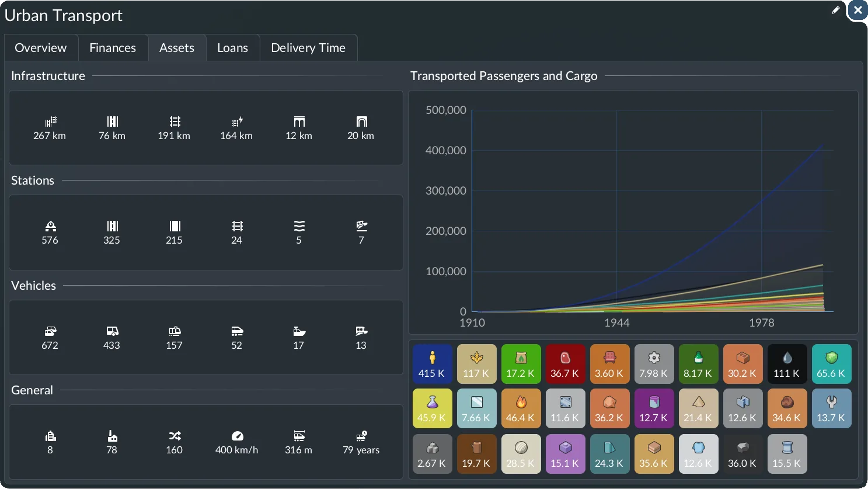Screen dimensions: 868x489
Task: Select the teal shield tile showing 65.6 K
Action: point(832,364)
